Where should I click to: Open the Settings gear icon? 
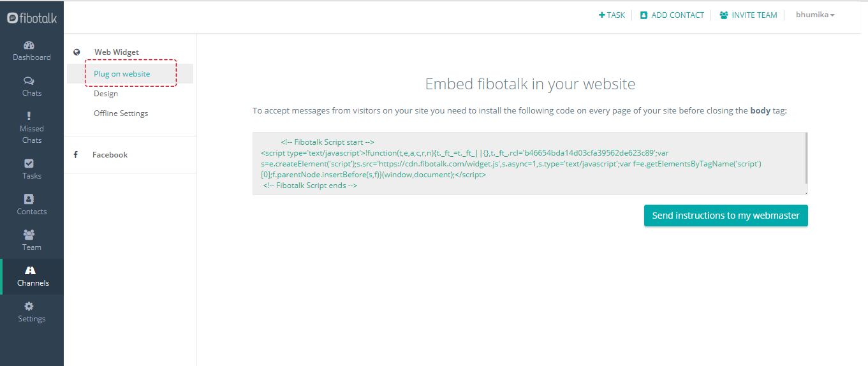[29, 306]
